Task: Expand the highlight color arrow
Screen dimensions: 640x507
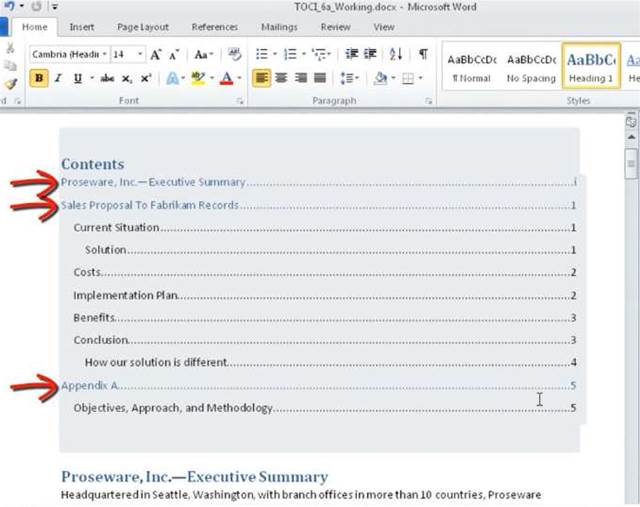Action: pos(212,78)
